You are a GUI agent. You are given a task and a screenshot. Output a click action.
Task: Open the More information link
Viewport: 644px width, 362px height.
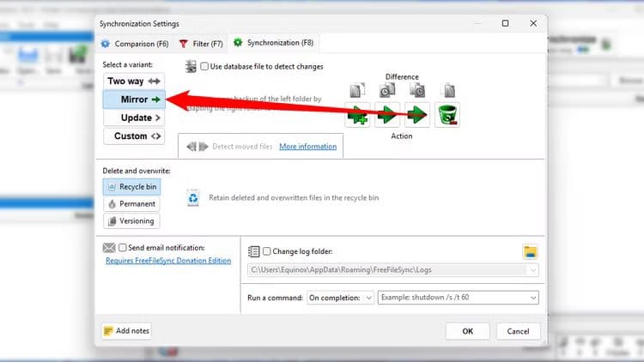(x=307, y=147)
